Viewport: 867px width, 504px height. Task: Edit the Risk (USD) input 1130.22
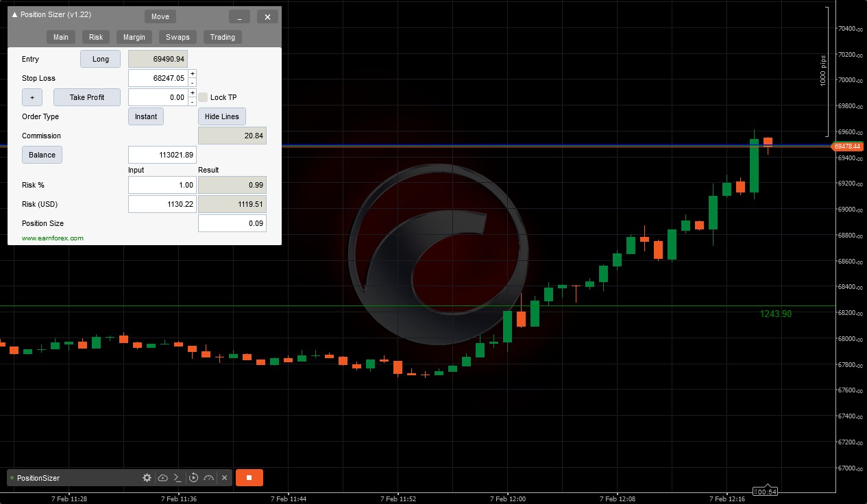point(163,204)
